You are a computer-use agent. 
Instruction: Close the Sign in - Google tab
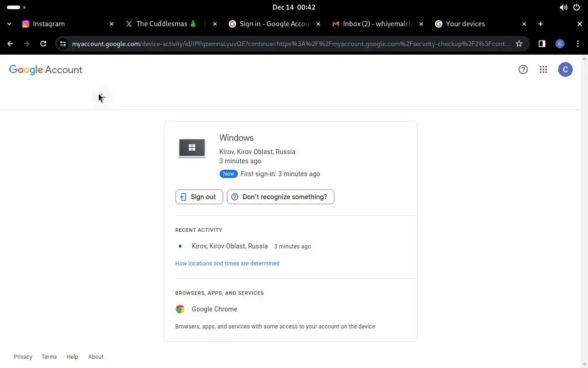point(318,24)
